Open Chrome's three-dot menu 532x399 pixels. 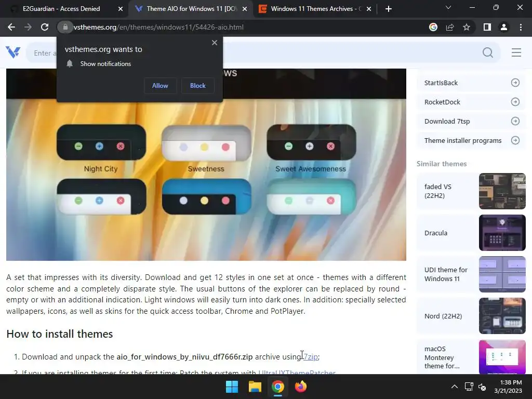(x=521, y=27)
